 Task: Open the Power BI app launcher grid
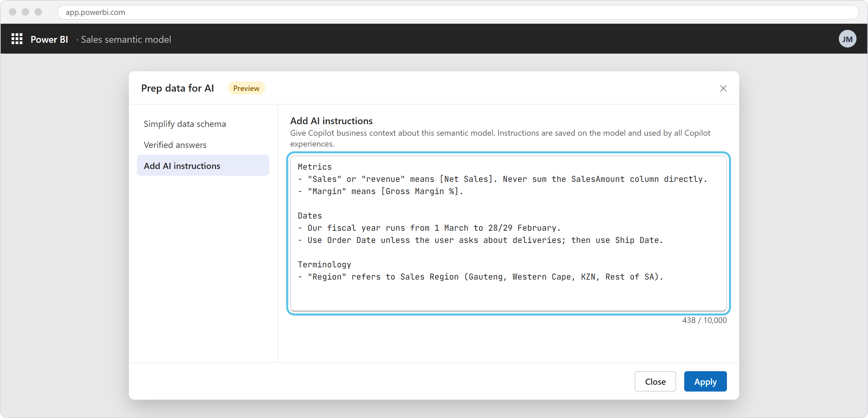(x=17, y=39)
